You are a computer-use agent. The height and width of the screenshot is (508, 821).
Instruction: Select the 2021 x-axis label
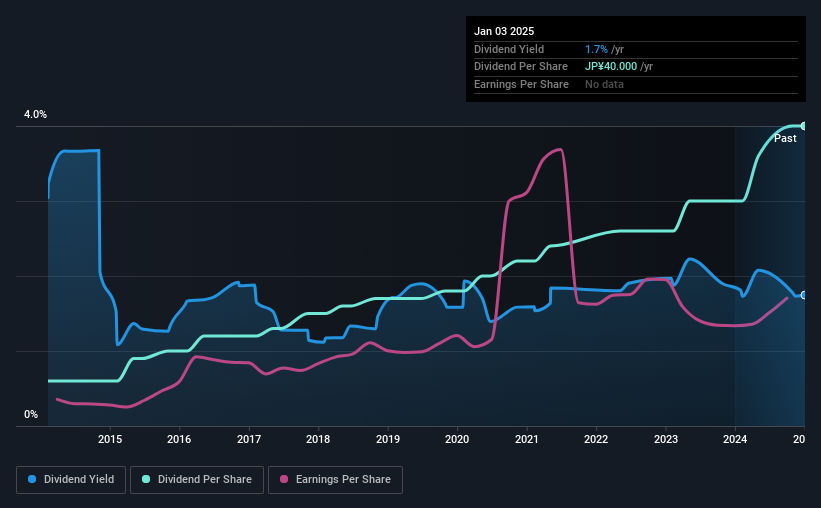click(x=527, y=439)
